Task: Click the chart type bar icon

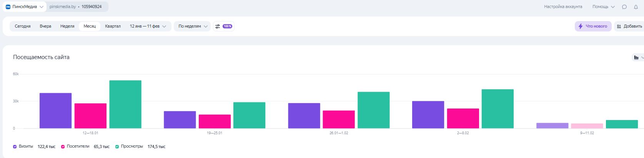Action: pyautogui.click(x=636, y=58)
